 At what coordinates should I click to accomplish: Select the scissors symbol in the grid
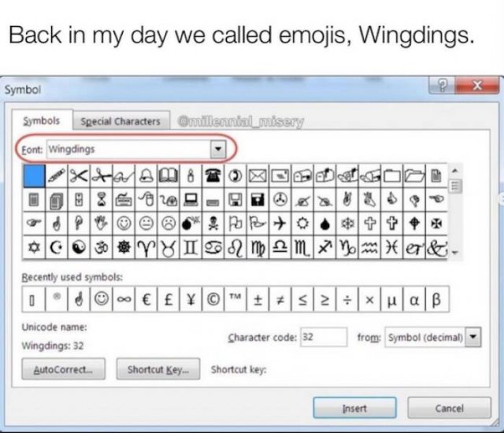point(79,176)
